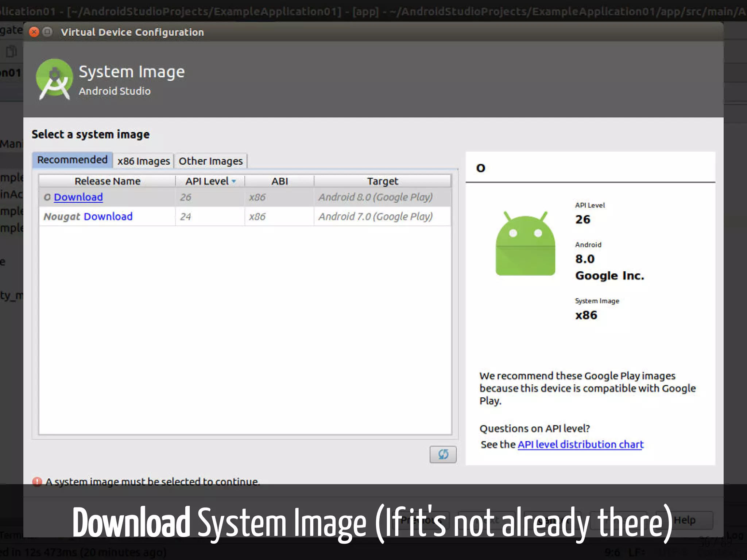Image resolution: width=747 pixels, height=560 pixels.
Task: Click the Nougat release name text
Action: tap(62, 217)
